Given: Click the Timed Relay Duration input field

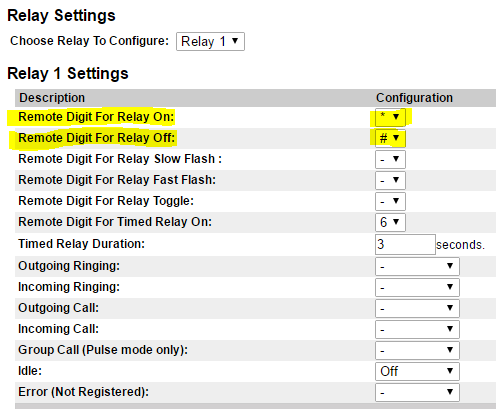Looking at the screenshot, I should click(x=405, y=244).
